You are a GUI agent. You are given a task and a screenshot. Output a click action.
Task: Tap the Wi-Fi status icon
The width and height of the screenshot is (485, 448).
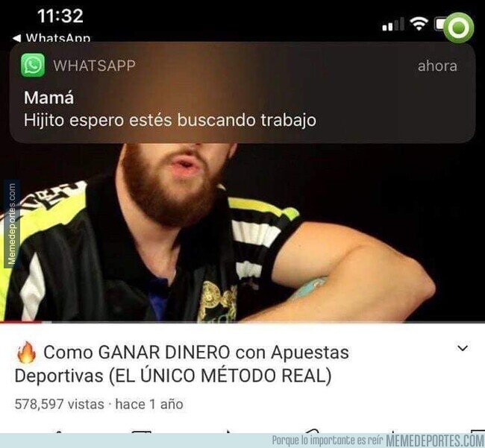tap(419, 24)
